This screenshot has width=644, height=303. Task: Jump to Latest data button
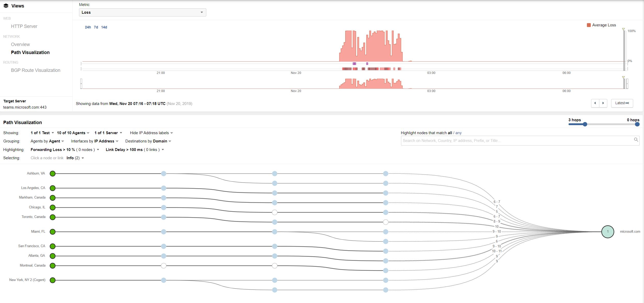(622, 103)
